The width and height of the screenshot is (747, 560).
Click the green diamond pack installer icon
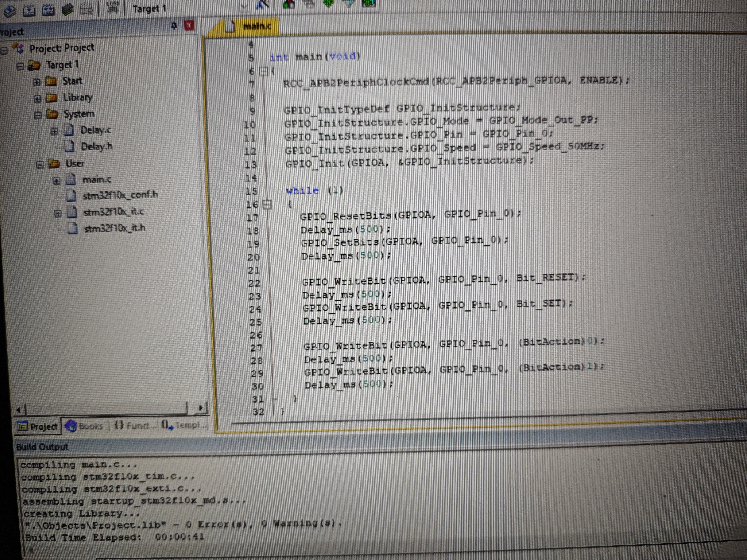click(329, 4)
